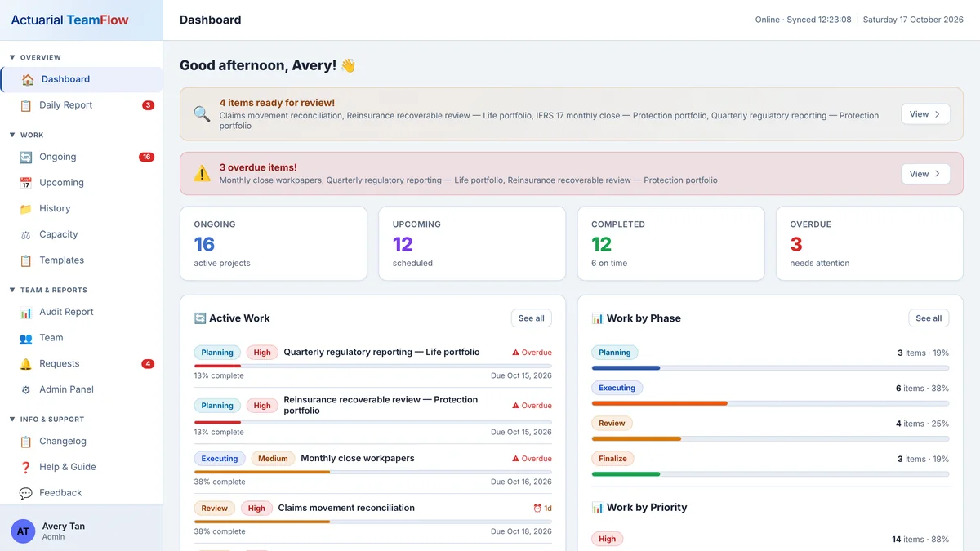This screenshot has width=980, height=551.
Task: Click the magnifier icon in review alert
Action: coord(202,114)
